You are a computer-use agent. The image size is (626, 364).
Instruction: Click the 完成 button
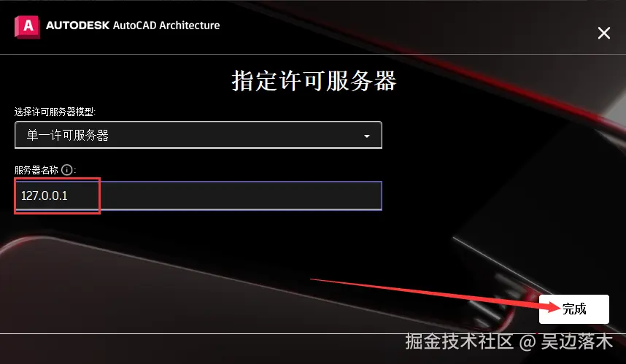tap(573, 309)
